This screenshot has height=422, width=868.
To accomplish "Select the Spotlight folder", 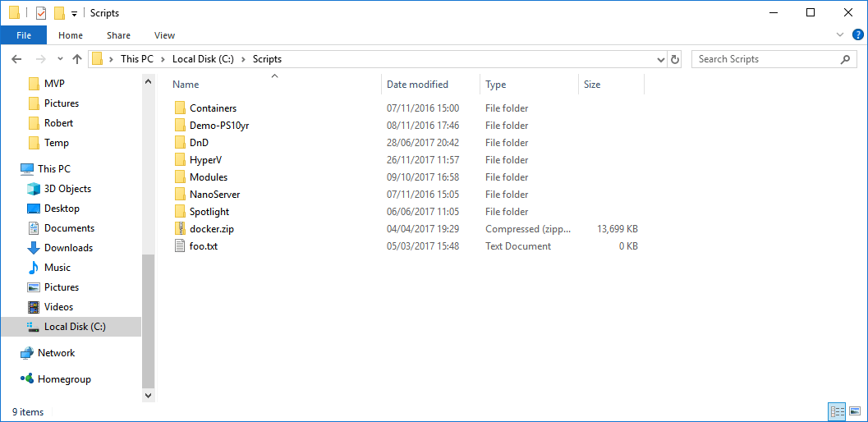I will (209, 212).
